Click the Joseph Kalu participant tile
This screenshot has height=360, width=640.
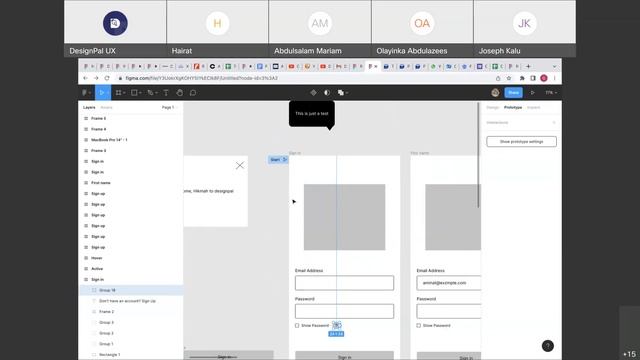[x=525, y=28]
